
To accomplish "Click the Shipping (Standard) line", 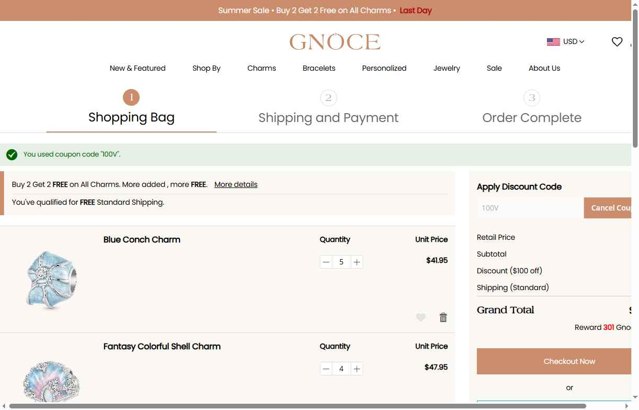I will click(x=513, y=287).
